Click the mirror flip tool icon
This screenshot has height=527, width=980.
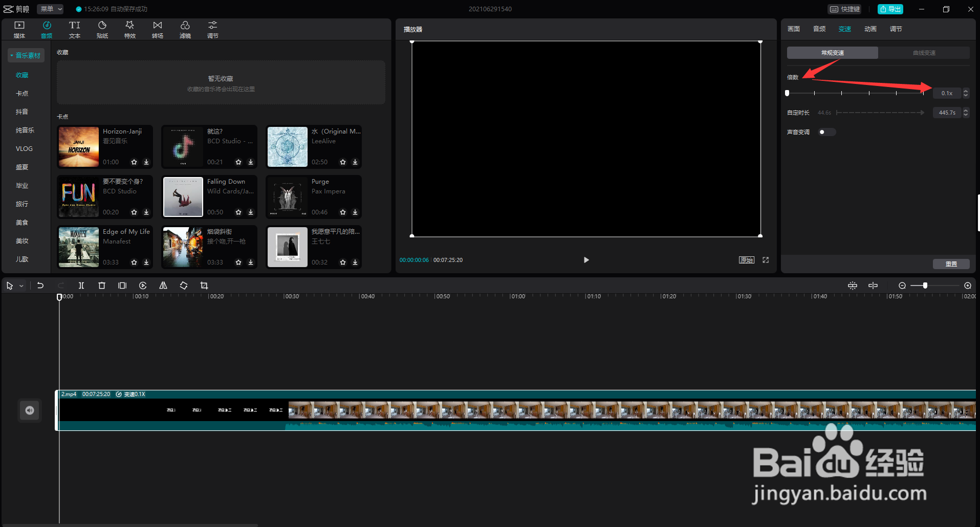pyautogui.click(x=163, y=286)
